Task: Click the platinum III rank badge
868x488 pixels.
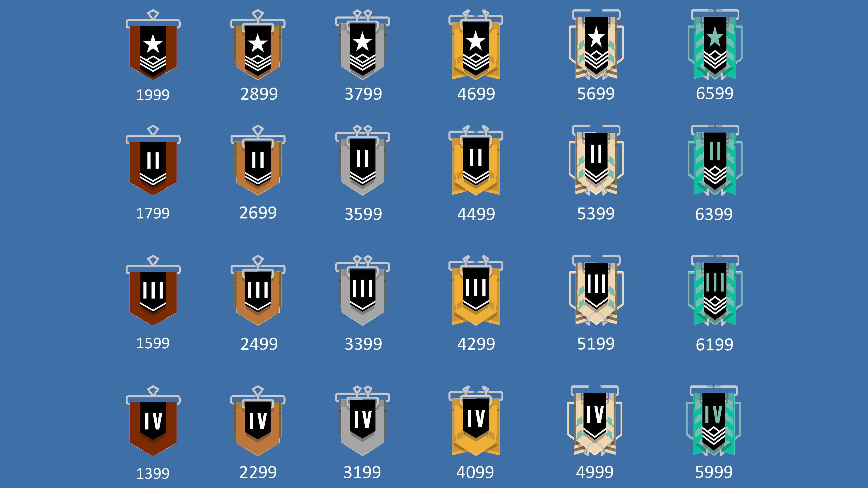Action: [596, 290]
